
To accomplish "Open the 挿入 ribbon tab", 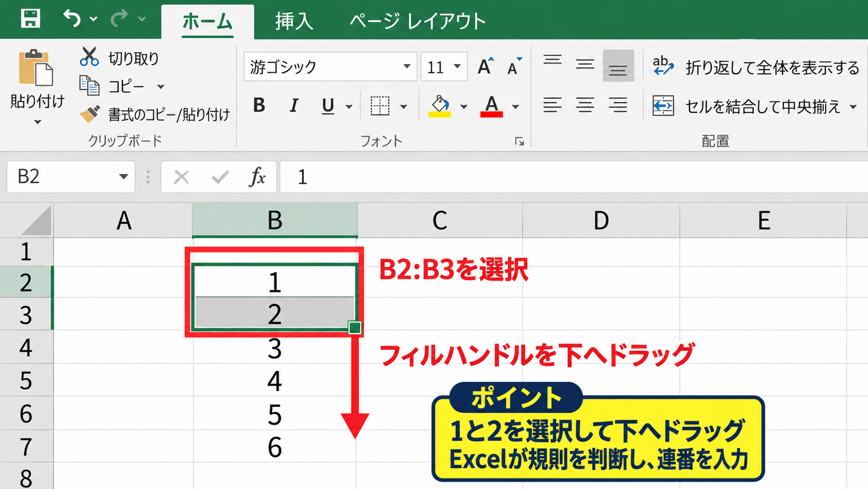I will [294, 21].
